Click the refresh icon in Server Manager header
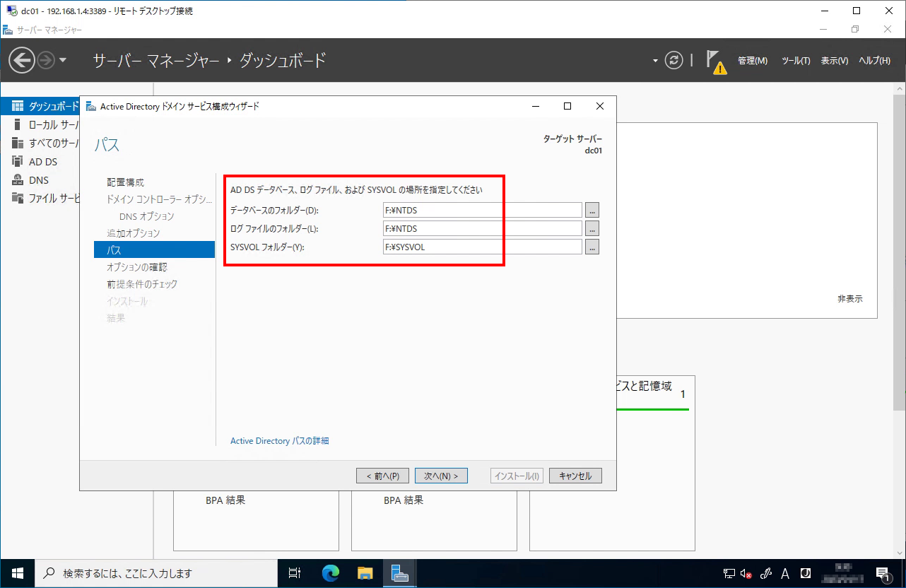The height and width of the screenshot is (588, 906). click(674, 60)
